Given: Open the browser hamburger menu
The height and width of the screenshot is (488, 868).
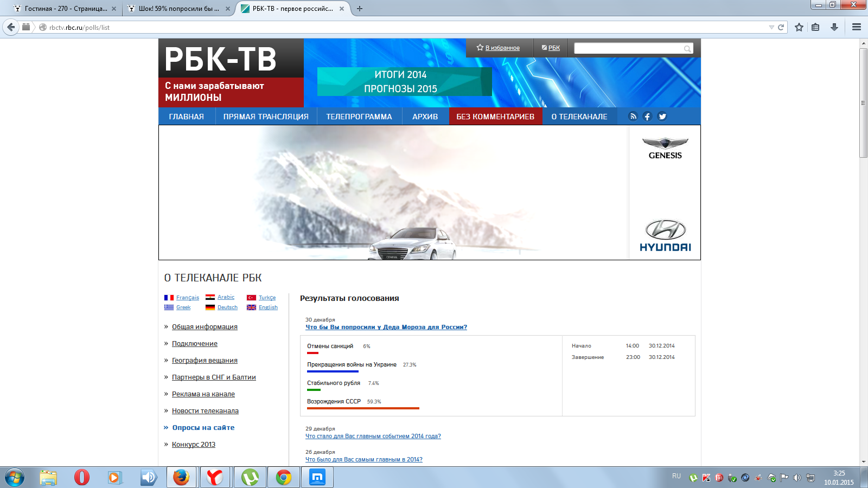Looking at the screenshot, I should (857, 27).
